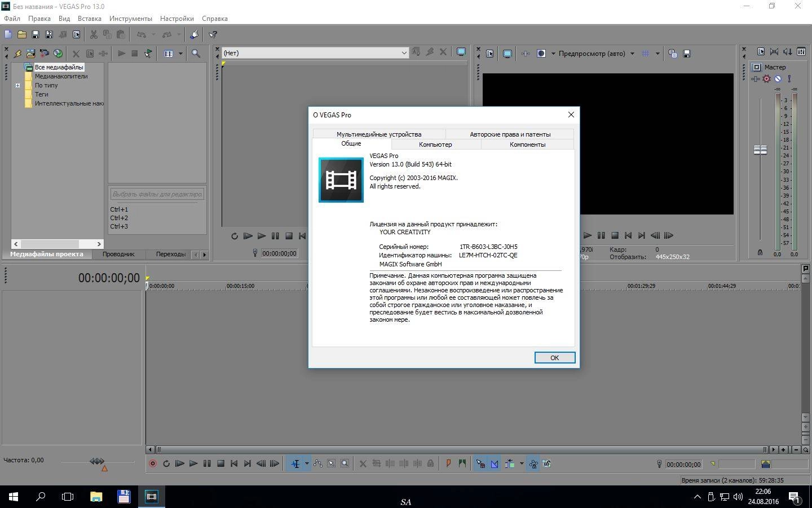Open the Инструменты menu
Screen dimensions: 812x508
(x=131, y=18)
